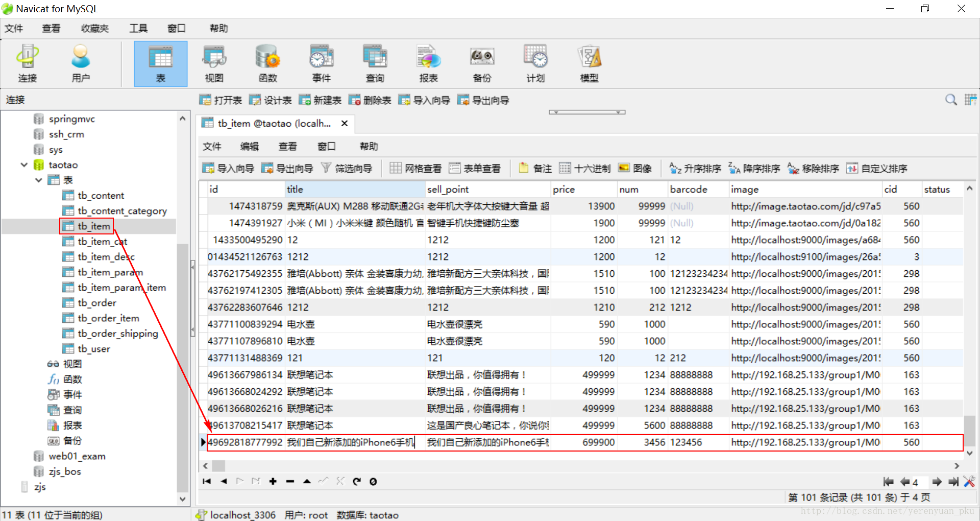This screenshot has height=521, width=980.
Task: Click 降序排序 (Sort Descending)
Action: 754,168
